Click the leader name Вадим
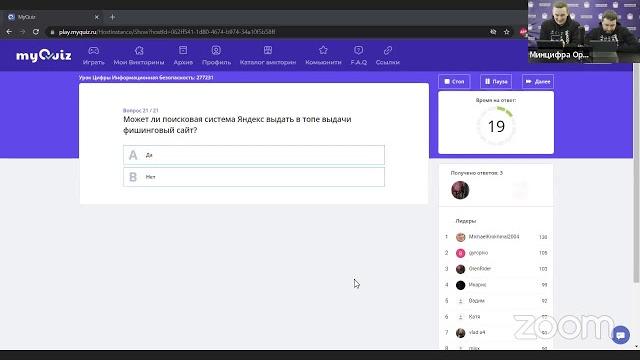Viewport: 640px width, 360px height. click(x=476, y=300)
